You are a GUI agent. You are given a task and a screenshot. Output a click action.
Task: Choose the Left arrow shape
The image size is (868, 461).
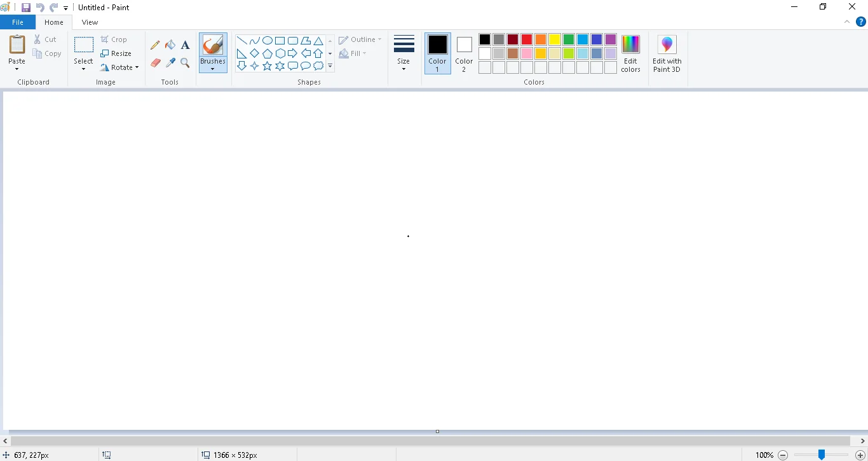point(306,53)
